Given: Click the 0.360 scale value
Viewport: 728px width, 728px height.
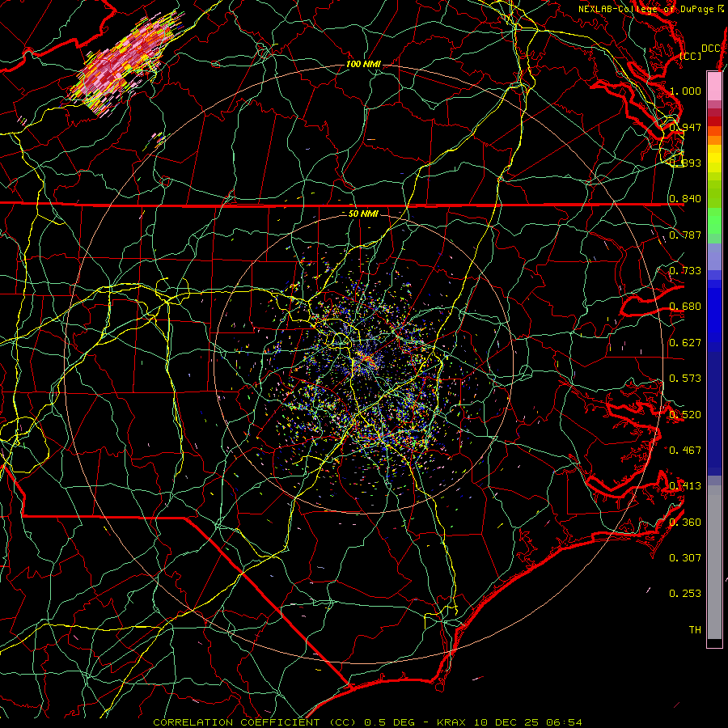Looking at the screenshot, I should pyautogui.click(x=685, y=523).
